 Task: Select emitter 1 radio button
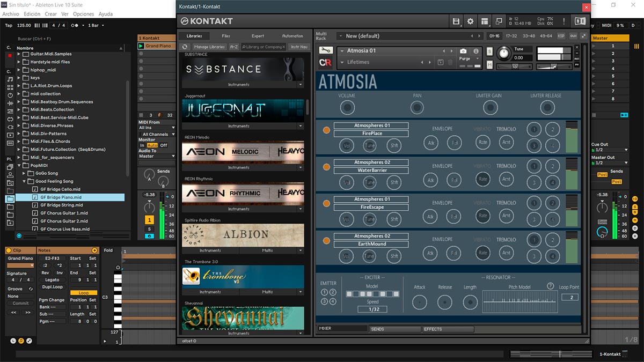tap(324, 292)
